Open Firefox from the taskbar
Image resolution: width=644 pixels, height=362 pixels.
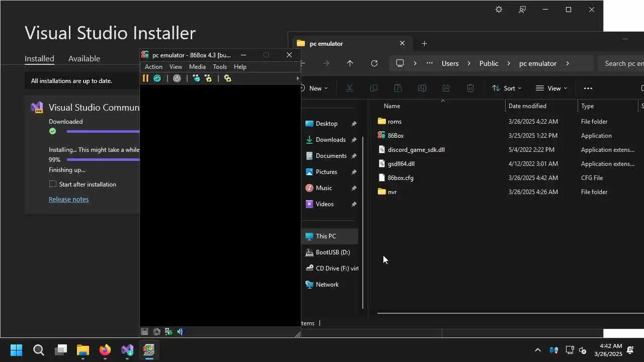pyautogui.click(x=105, y=350)
